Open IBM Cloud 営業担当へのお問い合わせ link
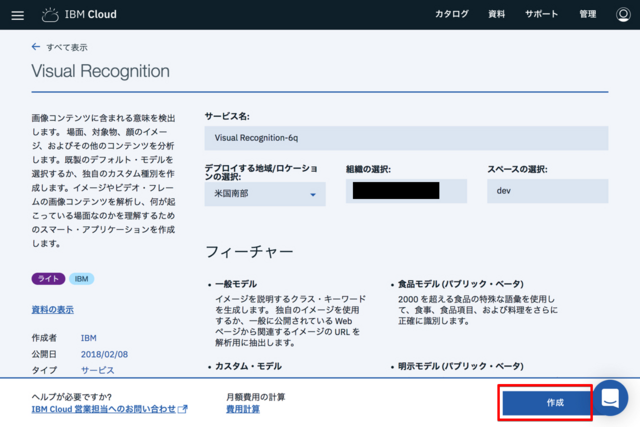The image size is (640, 427). [109, 409]
